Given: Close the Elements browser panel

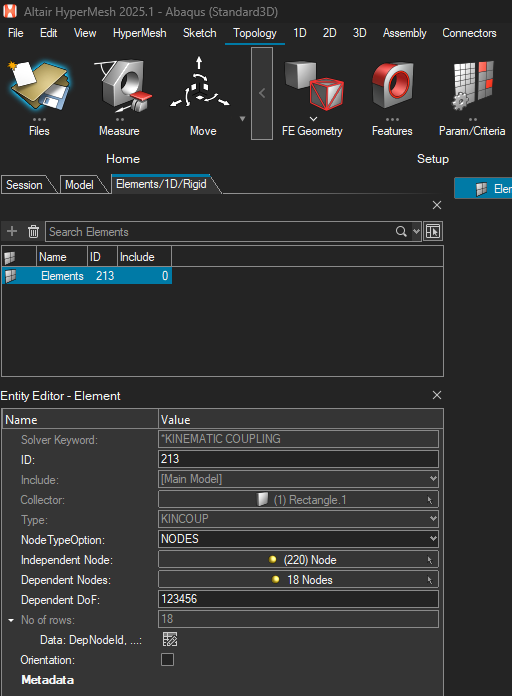Looking at the screenshot, I should (437, 205).
